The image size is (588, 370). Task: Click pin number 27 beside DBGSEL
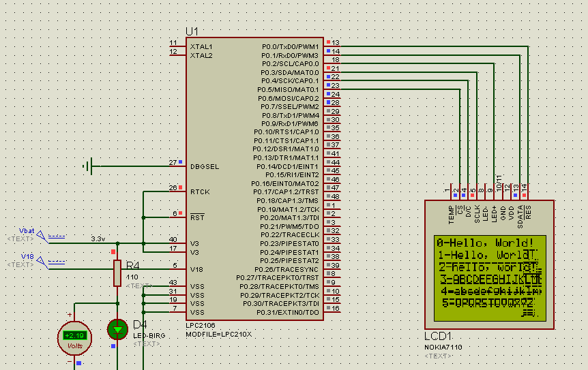click(x=173, y=163)
